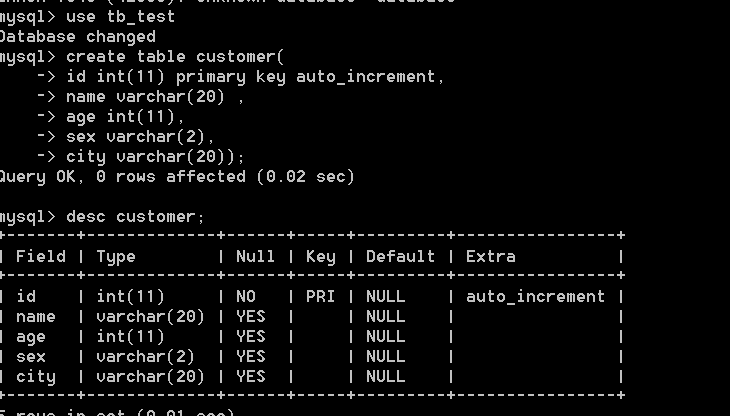Click the 'Database changed' output line

(x=78, y=37)
